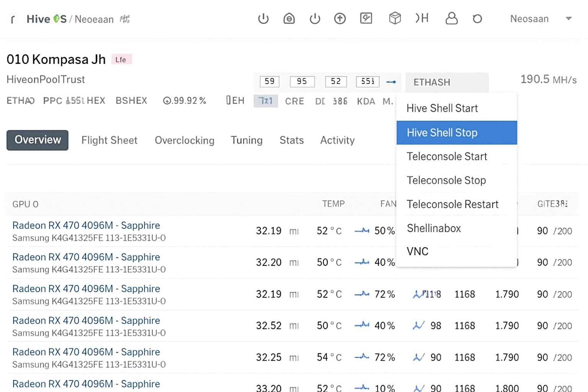
Task: Click the blue arrow icon beside the 551 box
Action: 391,82
